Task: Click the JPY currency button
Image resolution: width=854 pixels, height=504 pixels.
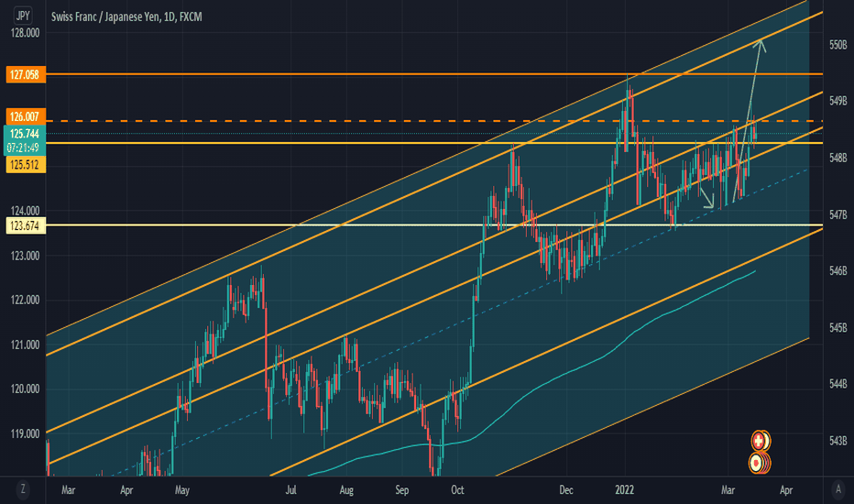Action: tap(22, 16)
